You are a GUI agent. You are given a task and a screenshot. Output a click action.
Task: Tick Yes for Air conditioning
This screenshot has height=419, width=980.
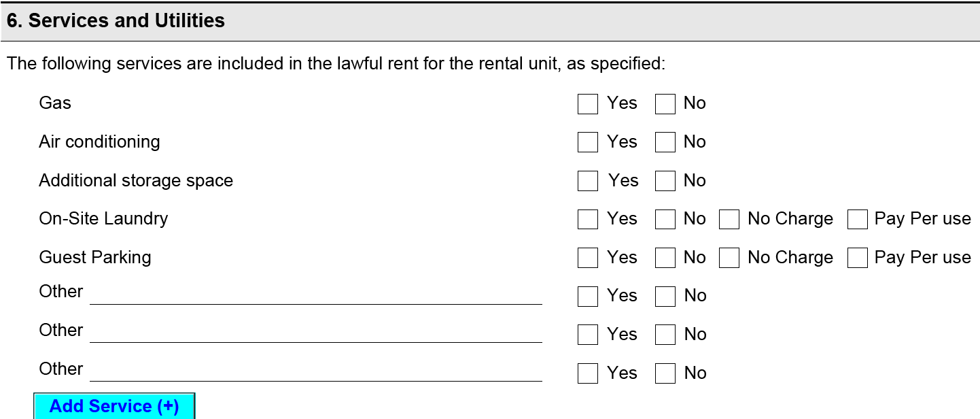(x=587, y=143)
